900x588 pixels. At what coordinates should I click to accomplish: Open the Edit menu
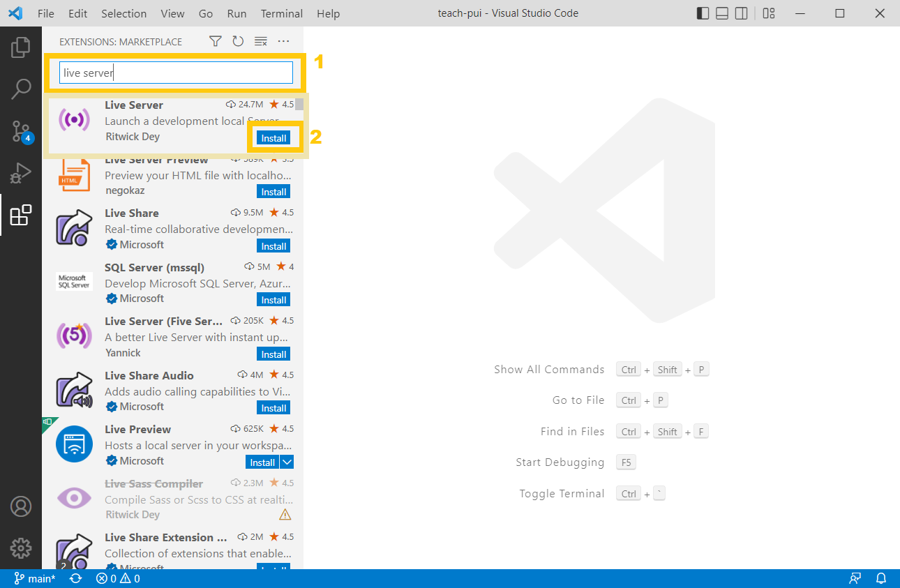pyautogui.click(x=78, y=13)
